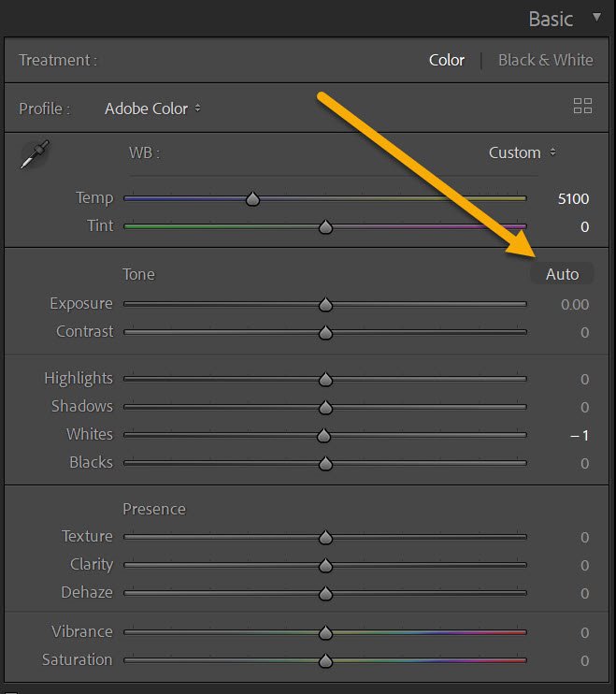Viewport: 616px width, 694px height.
Task: Click the Contrast slider handle
Action: [x=325, y=332]
